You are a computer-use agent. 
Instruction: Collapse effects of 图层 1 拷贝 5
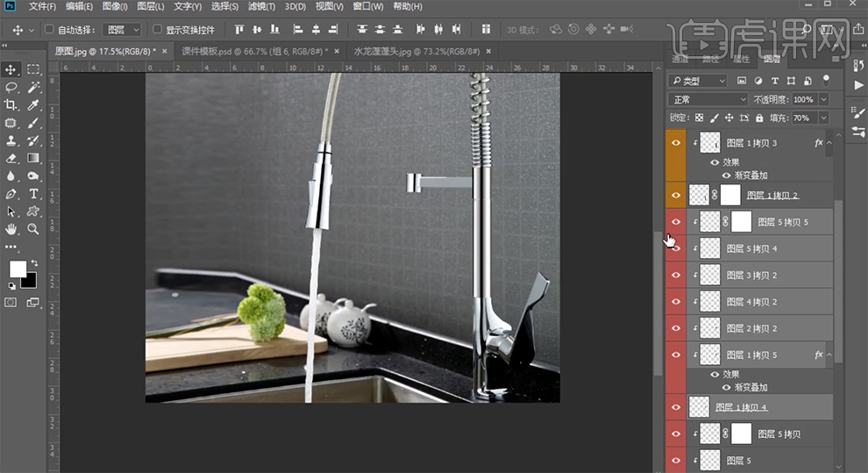(x=829, y=355)
